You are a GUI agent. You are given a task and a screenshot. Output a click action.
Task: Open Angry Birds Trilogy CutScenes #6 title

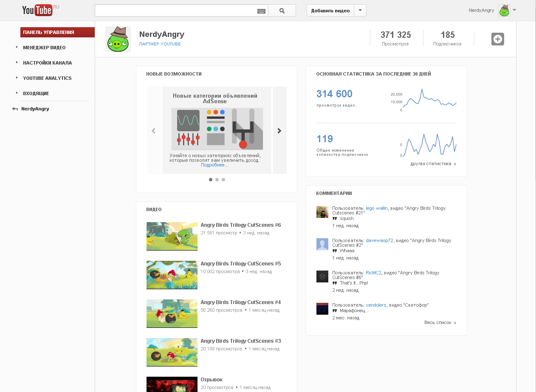click(241, 225)
